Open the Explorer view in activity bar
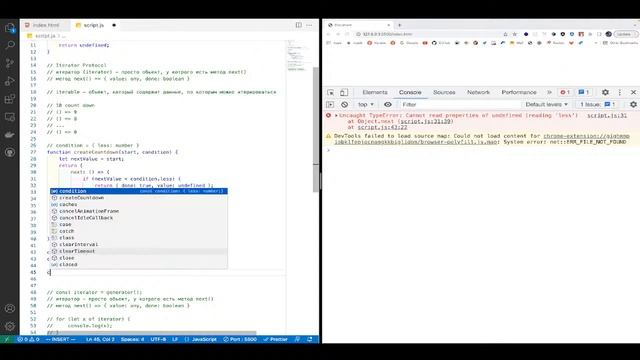 pyautogui.click(x=9, y=28)
